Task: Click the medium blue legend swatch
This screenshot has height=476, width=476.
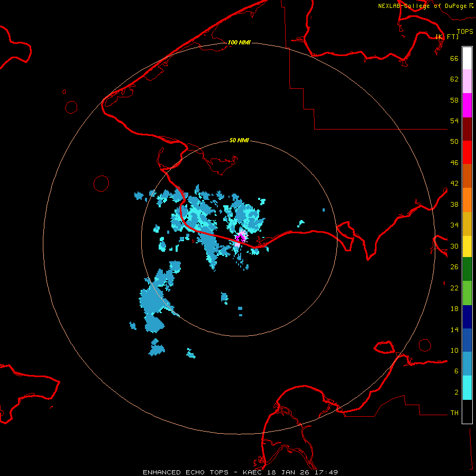Action: (x=467, y=340)
